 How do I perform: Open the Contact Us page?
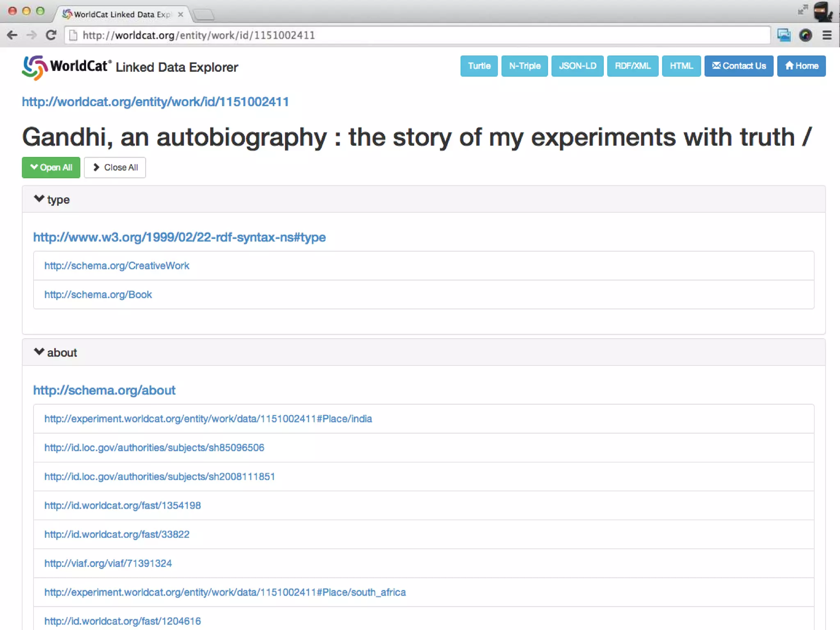coord(739,66)
